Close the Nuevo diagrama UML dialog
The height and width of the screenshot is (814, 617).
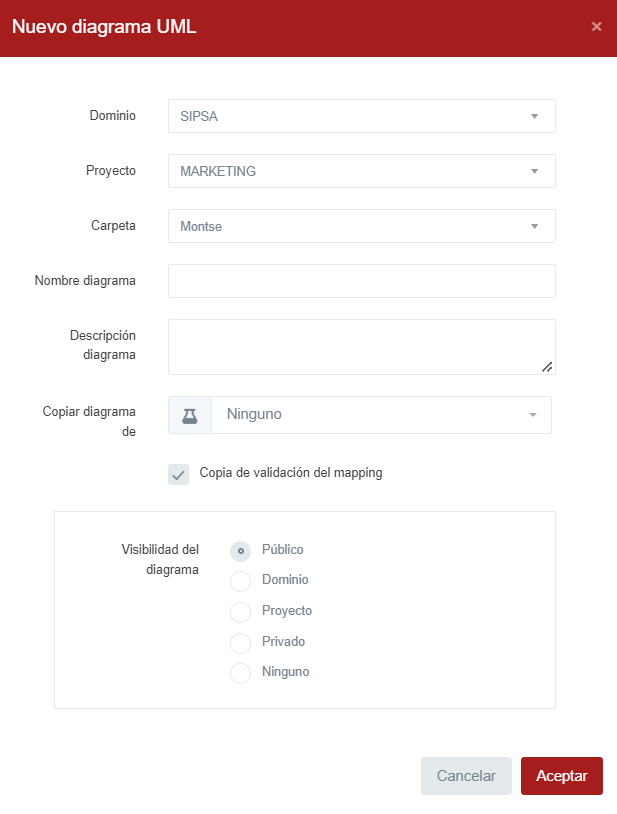point(596,27)
